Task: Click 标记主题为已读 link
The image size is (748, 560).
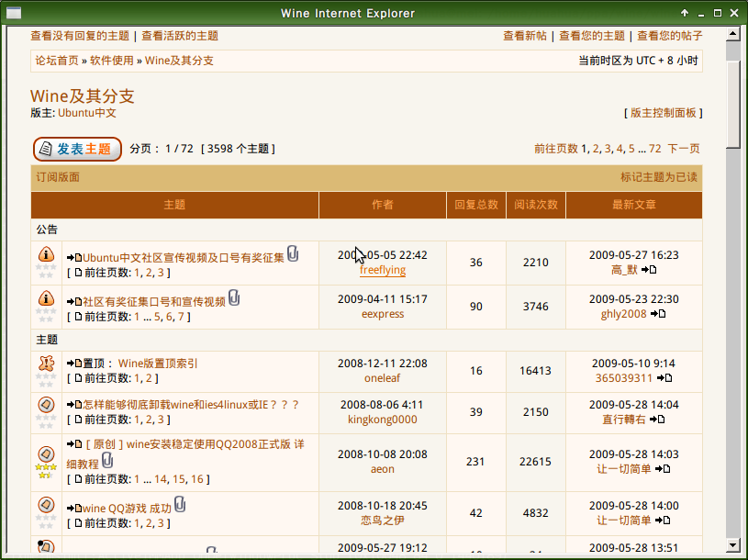Action: (659, 177)
